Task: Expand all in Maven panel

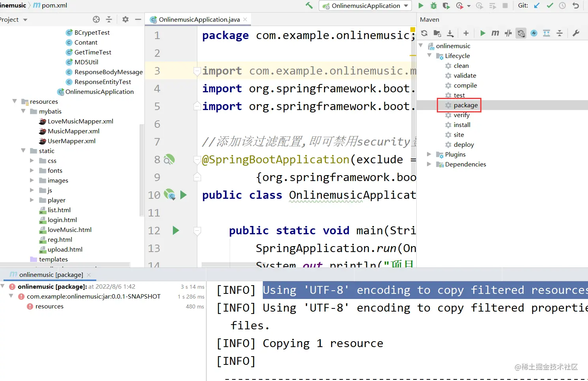Action: pyautogui.click(x=547, y=33)
